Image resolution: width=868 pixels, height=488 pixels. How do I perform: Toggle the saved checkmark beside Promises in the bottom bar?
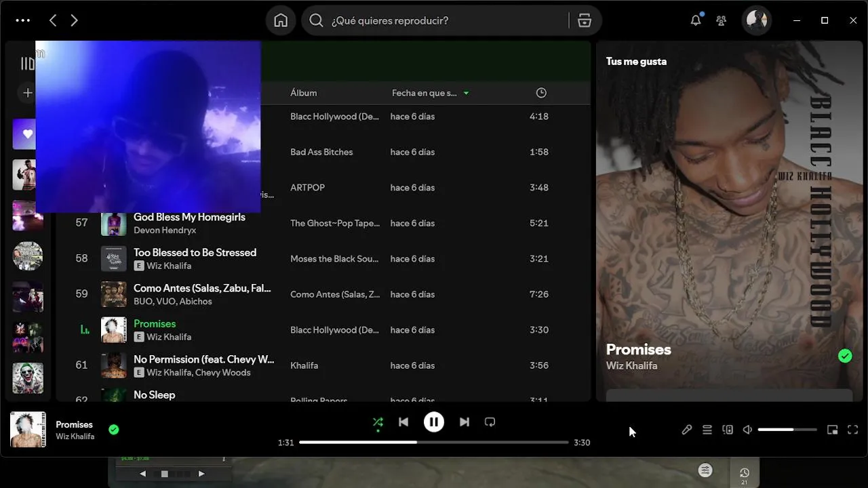click(114, 429)
